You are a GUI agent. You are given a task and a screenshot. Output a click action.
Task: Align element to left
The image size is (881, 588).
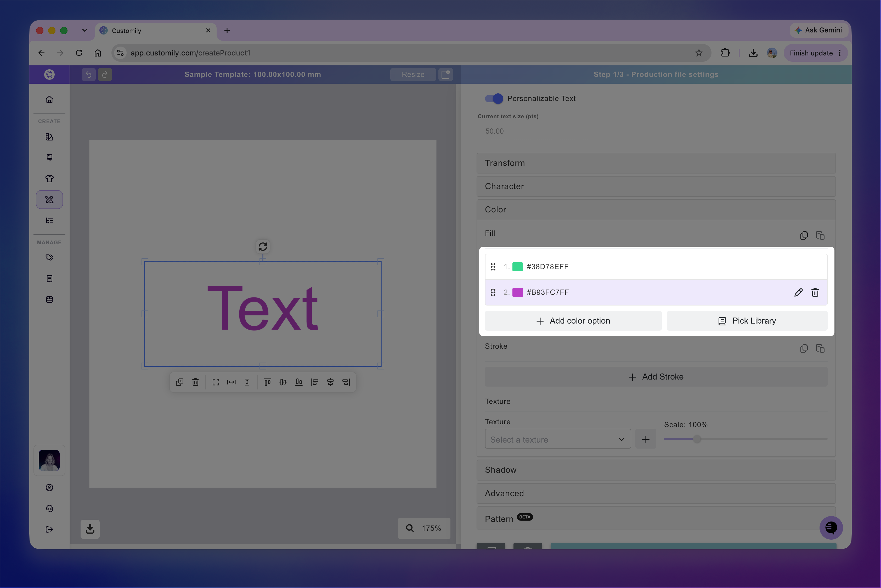pyautogui.click(x=314, y=382)
